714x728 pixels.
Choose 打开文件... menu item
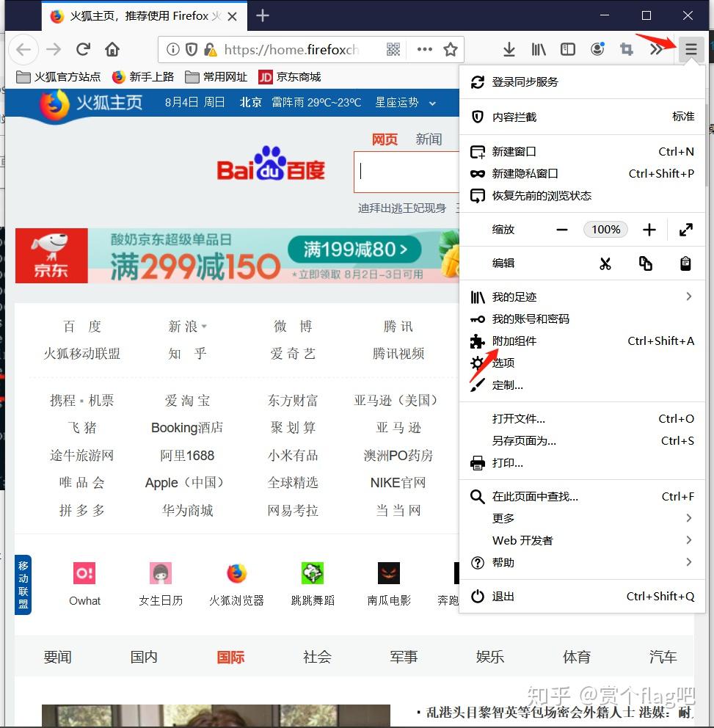pos(582,419)
